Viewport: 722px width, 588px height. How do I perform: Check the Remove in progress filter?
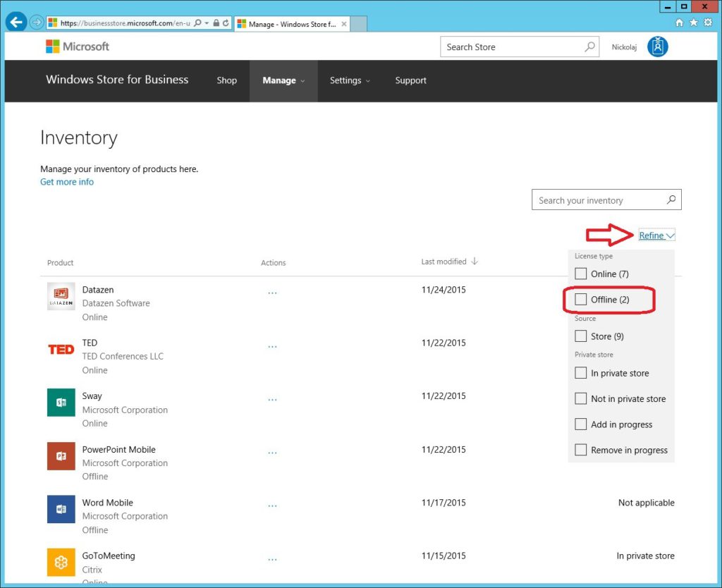581,450
